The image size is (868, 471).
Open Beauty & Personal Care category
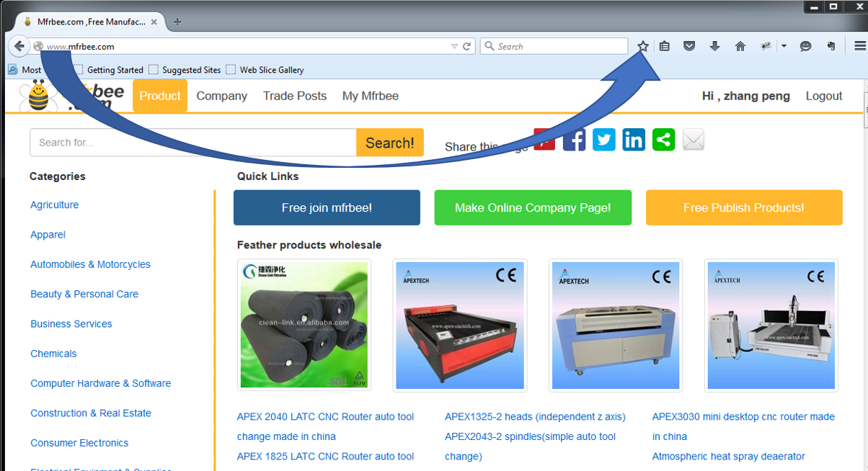84,294
